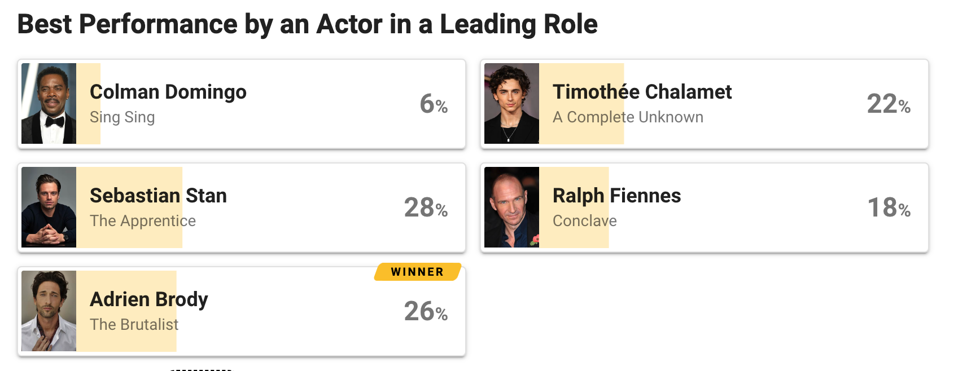Click Adrien Brody's photo thumbnail
The image size is (980, 371).
click(x=49, y=311)
